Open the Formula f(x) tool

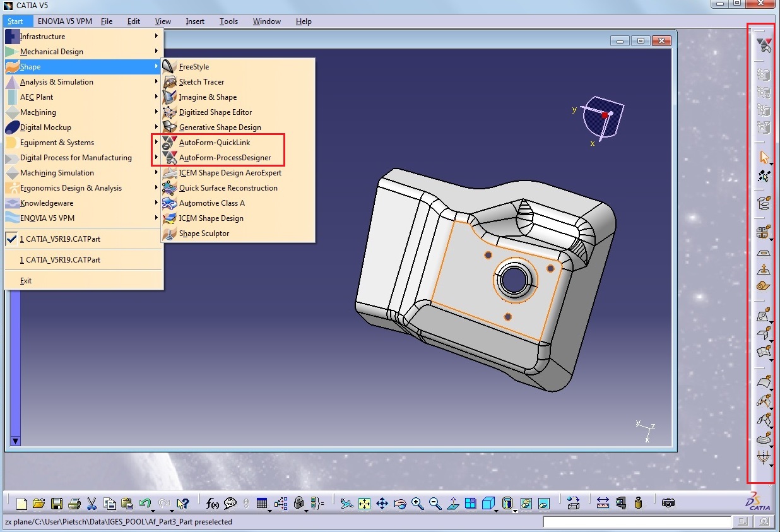point(213,504)
